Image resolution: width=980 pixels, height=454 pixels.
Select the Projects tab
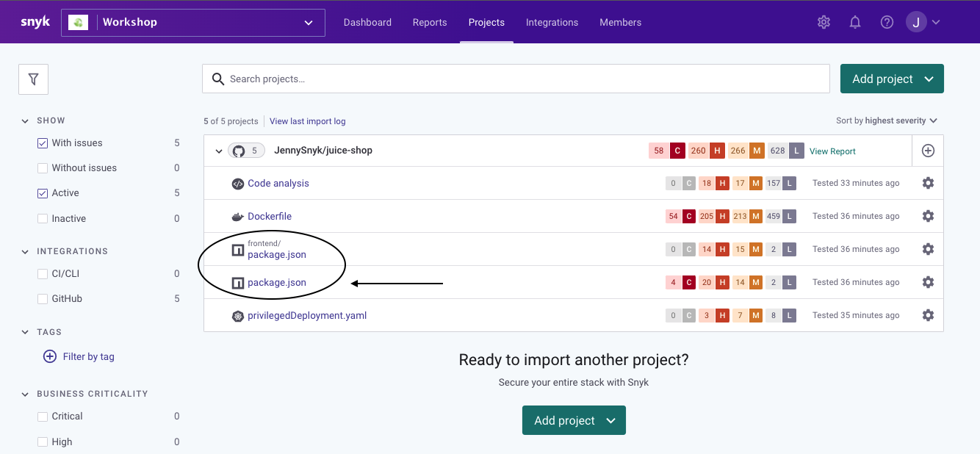(x=486, y=22)
